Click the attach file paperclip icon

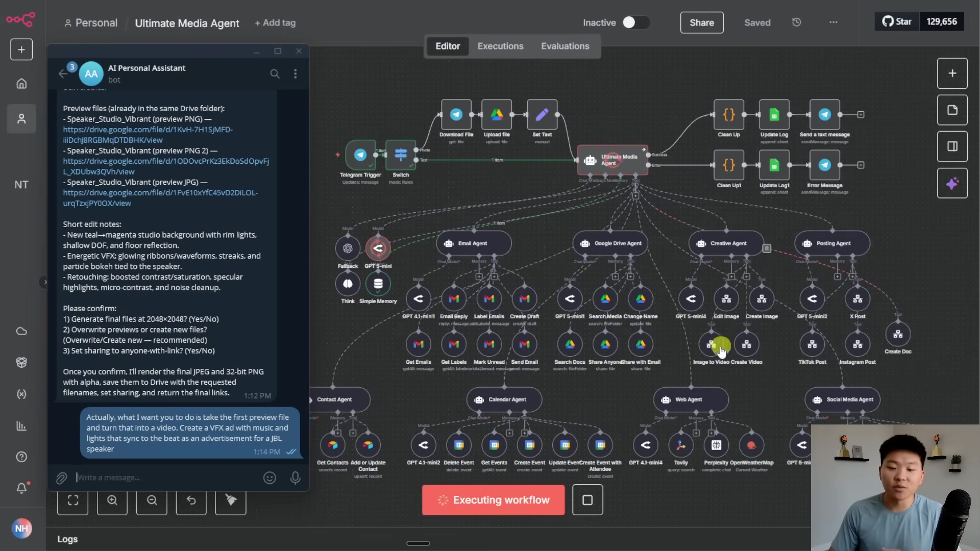(61, 478)
